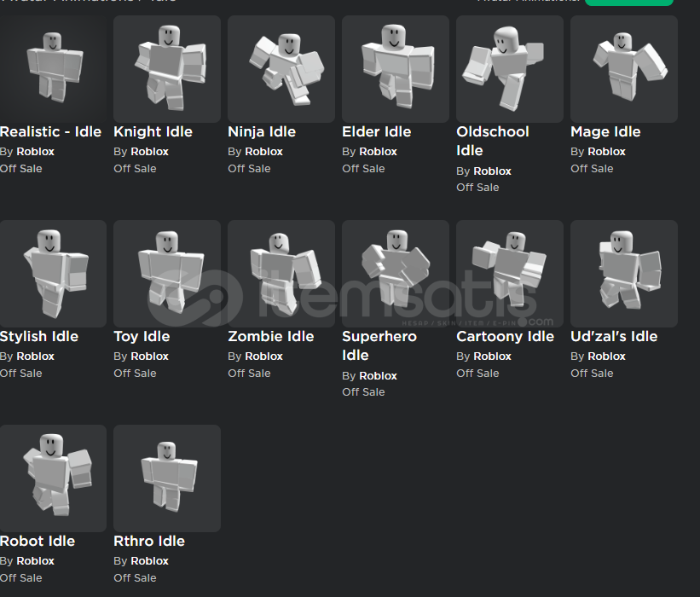The image size is (700, 597).
Task: Open the Ninja Idle animation thumbnail
Action: tap(281, 69)
